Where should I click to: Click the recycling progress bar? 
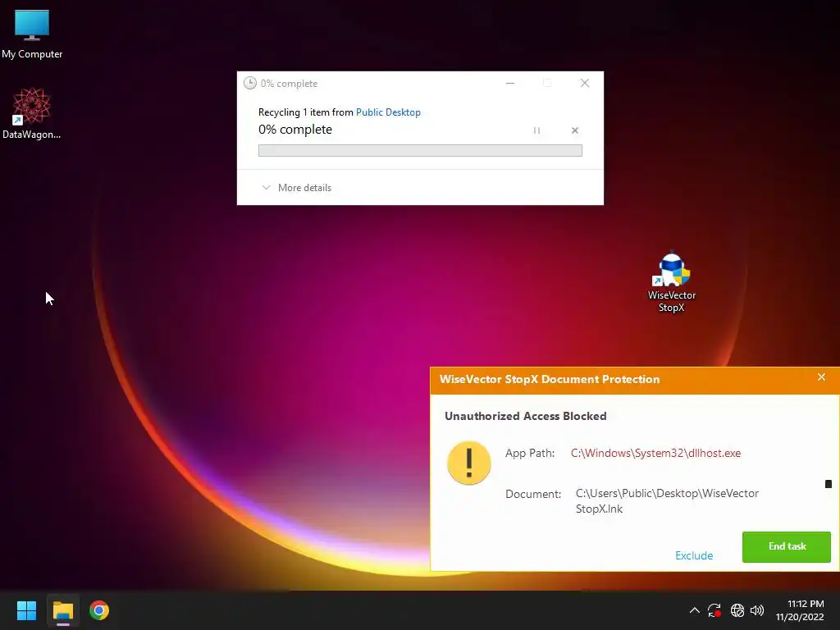click(420, 151)
